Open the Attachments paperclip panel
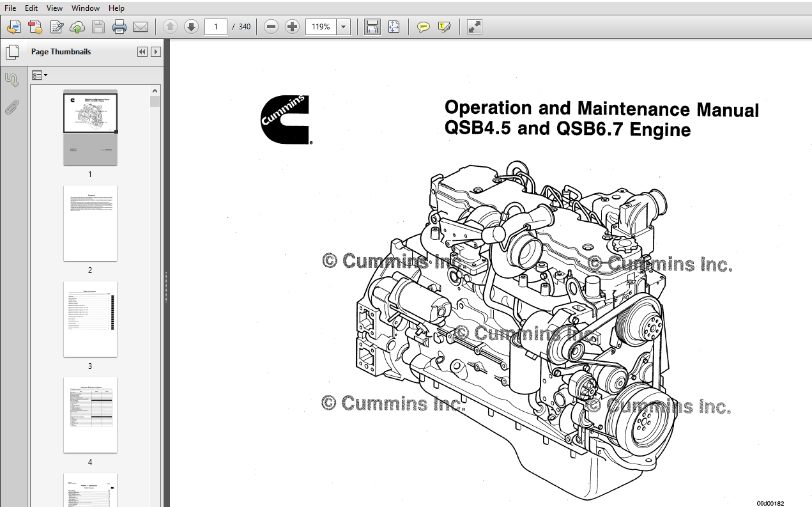Viewport: 812px width, 507px height. coord(12,107)
